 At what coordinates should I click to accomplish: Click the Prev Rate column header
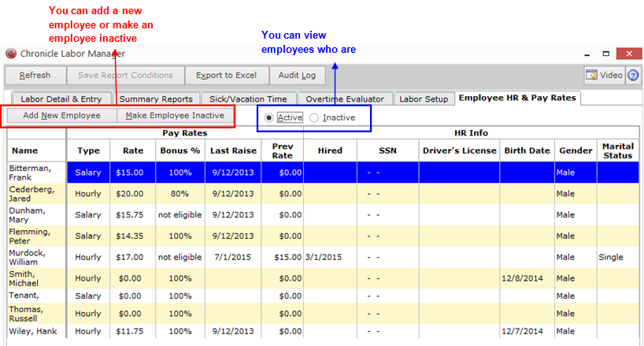pyautogui.click(x=282, y=151)
